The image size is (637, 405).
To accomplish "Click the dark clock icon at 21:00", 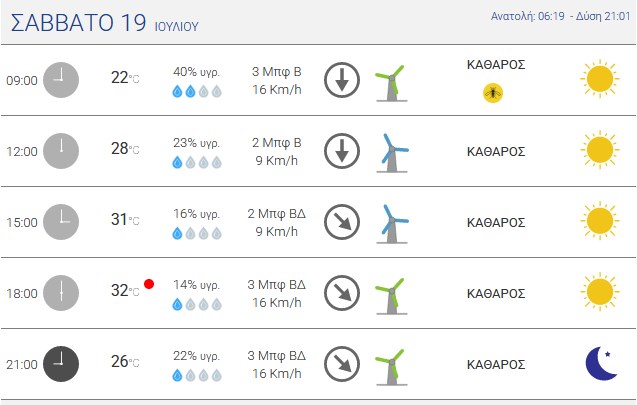I will tap(61, 364).
